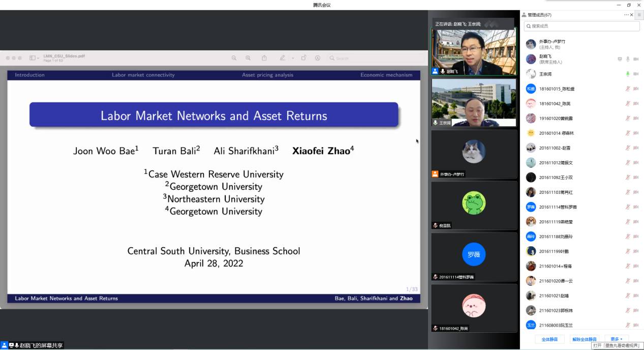Viewport: 644px width, 350px height.
Task: Unmute microphone of 181601015_陈松盛
Action: pyautogui.click(x=628, y=89)
